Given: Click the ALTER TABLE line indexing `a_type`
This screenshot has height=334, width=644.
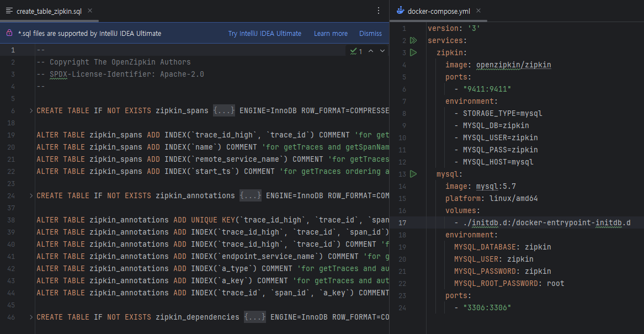Looking at the screenshot, I should [x=212, y=269].
